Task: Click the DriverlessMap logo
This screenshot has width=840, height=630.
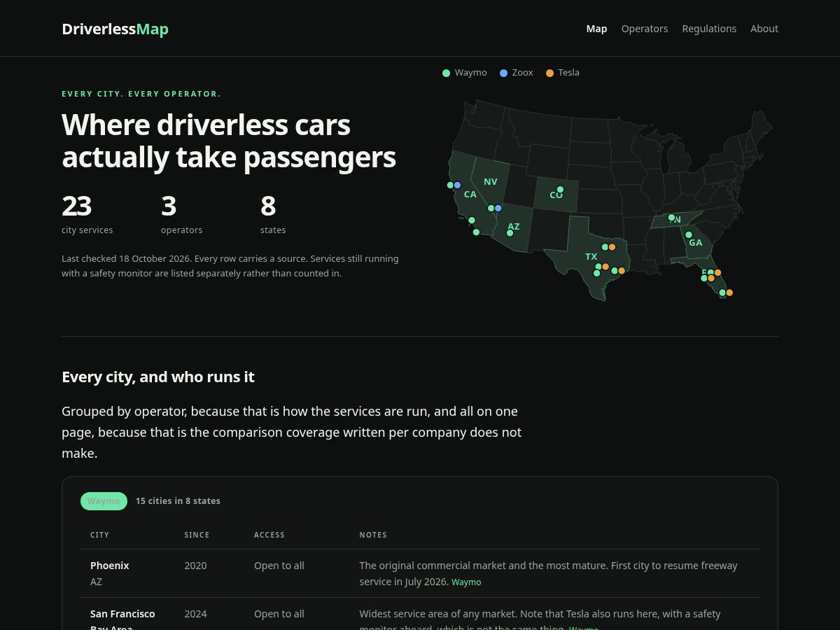Action: (x=115, y=29)
